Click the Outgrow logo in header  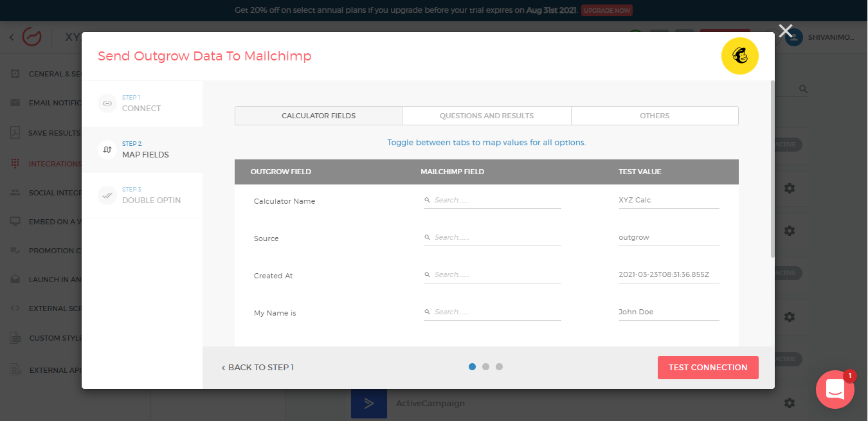tap(32, 37)
